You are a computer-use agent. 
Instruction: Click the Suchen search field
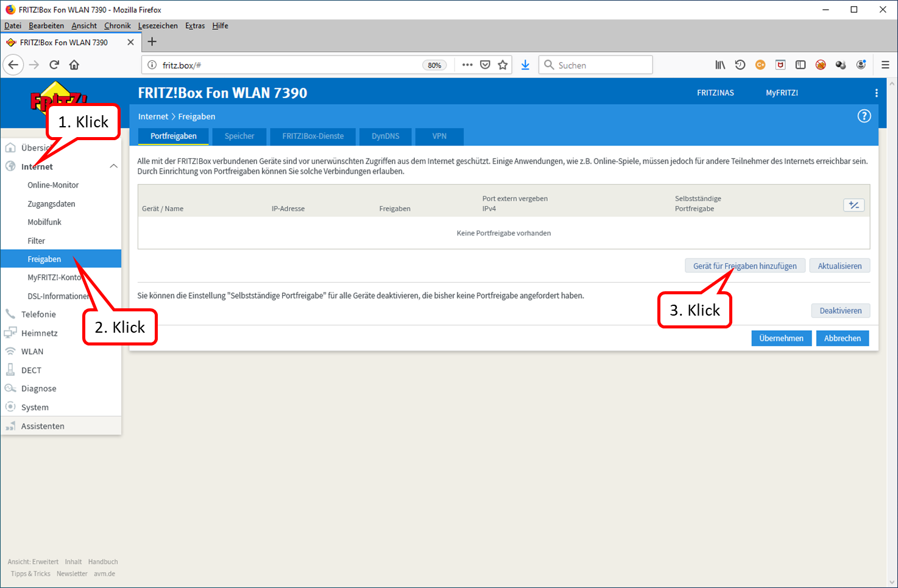tap(596, 65)
